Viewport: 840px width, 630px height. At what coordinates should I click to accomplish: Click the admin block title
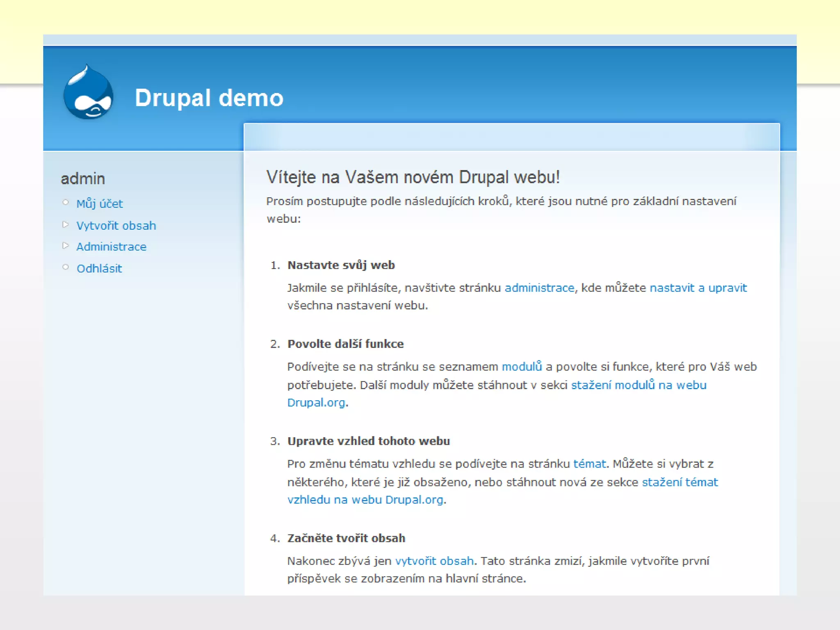click(83, 179)
